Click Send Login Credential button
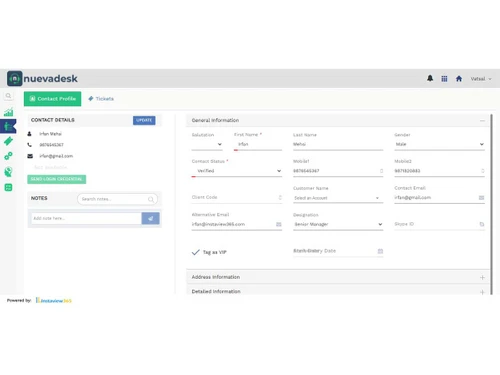Viewport: 500px width, 375px height. 57,179
